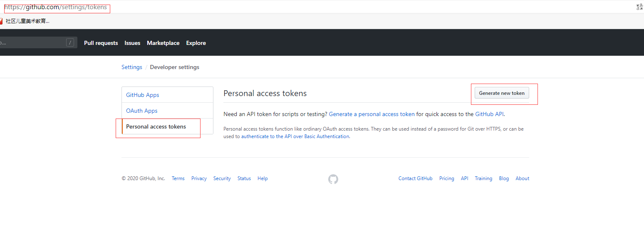Open the GitHub API link

tap(490, 114)
